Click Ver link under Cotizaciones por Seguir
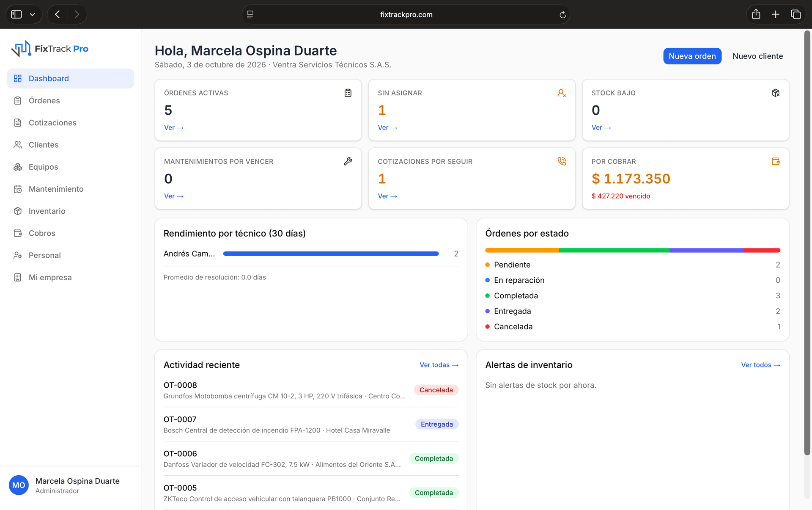The width and height of the screenshot is (812, 510). click(387, 196)
